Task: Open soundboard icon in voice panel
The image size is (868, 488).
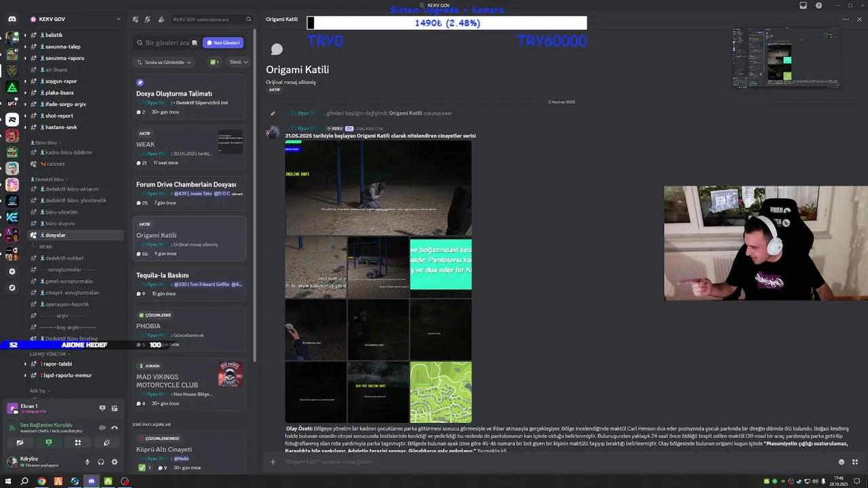Action: 106,443
